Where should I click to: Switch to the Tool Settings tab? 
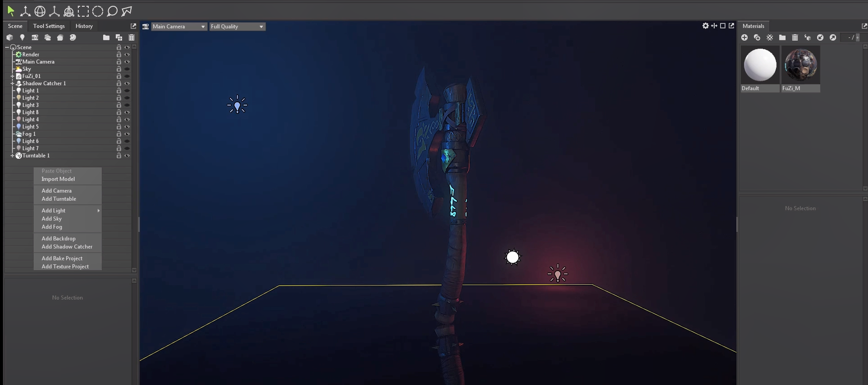[x=49, y=26]
